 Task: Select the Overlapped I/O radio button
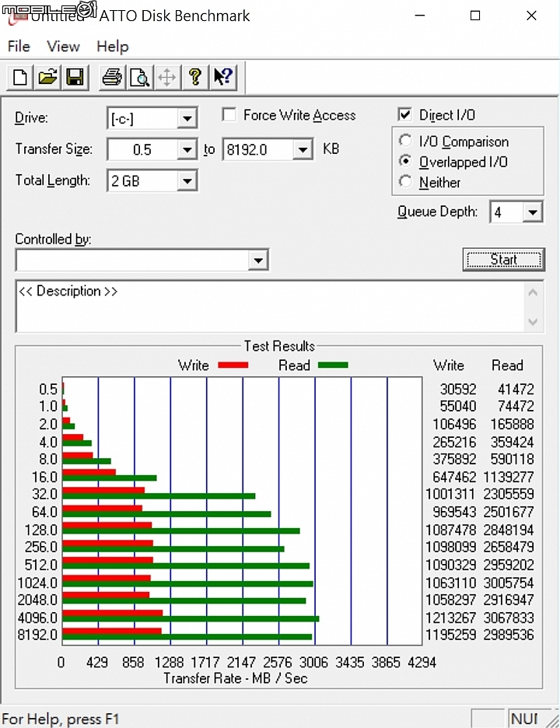click(x=405, y=161)
